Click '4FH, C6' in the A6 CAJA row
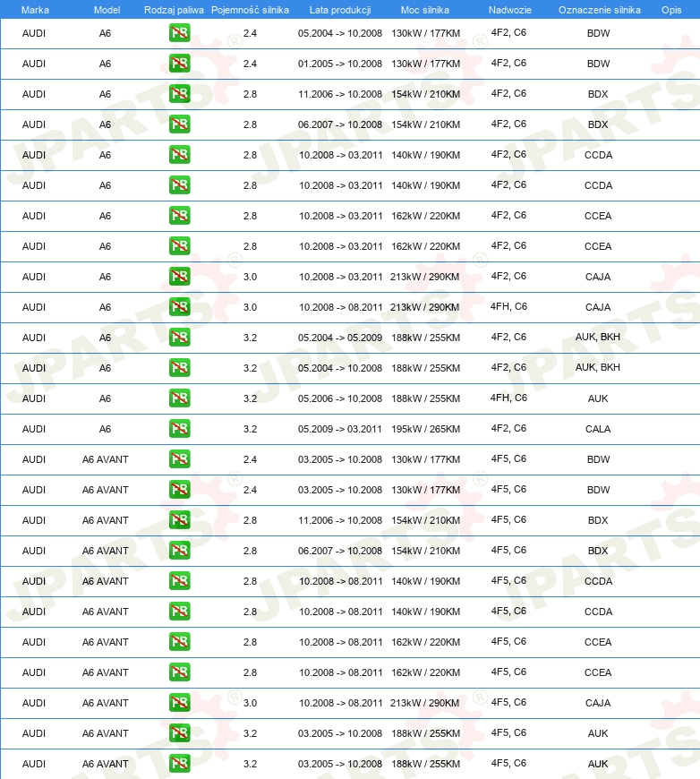Image resolution: width=700 pixels, height=779 pixels. point(508,306)
